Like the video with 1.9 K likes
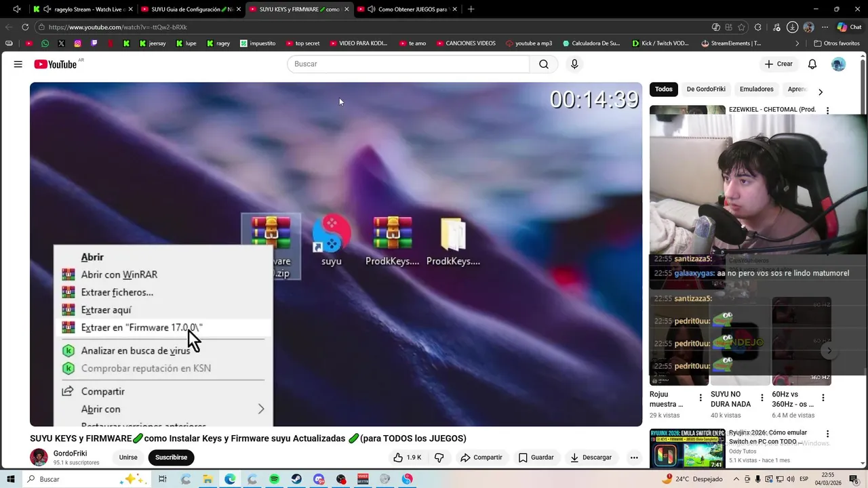 click(x=408, y=457)
